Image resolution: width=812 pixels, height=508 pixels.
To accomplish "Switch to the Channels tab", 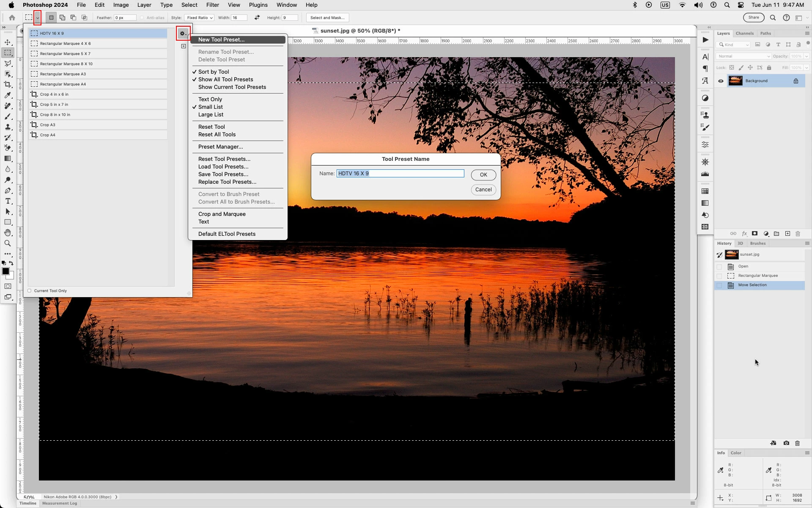I will click(x=744, y=33).
